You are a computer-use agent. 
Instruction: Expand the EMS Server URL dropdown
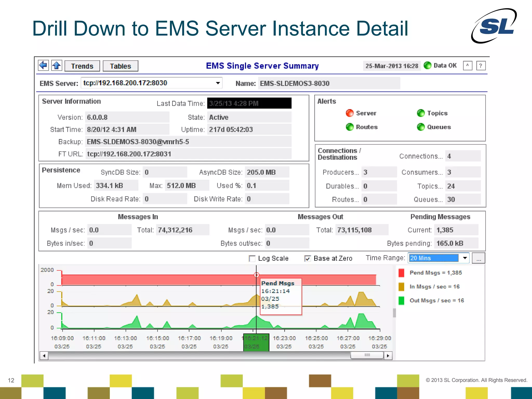click(218, 83)
